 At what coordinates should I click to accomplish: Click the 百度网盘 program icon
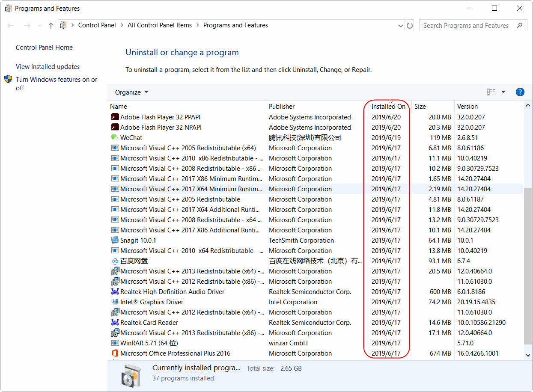(x=115, y=261)
